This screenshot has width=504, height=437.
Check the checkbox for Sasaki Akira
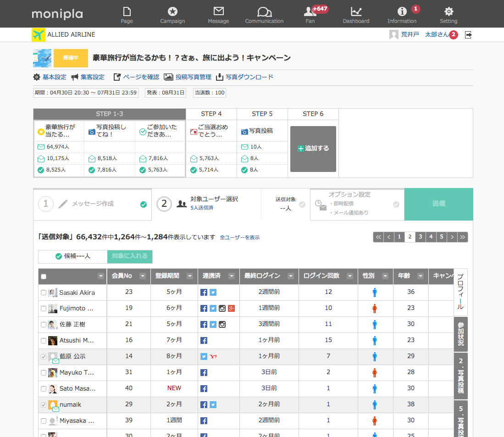[x=43, y=293]
